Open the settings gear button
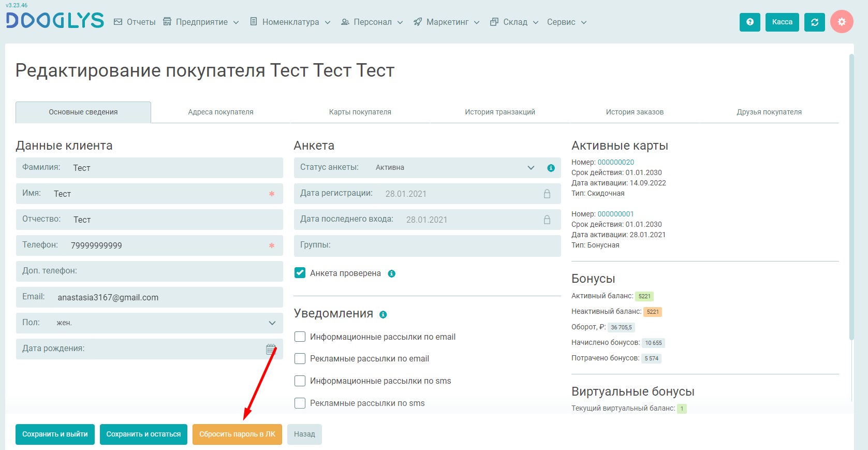The width and height of the screenshot is (868, 450). 842,22
